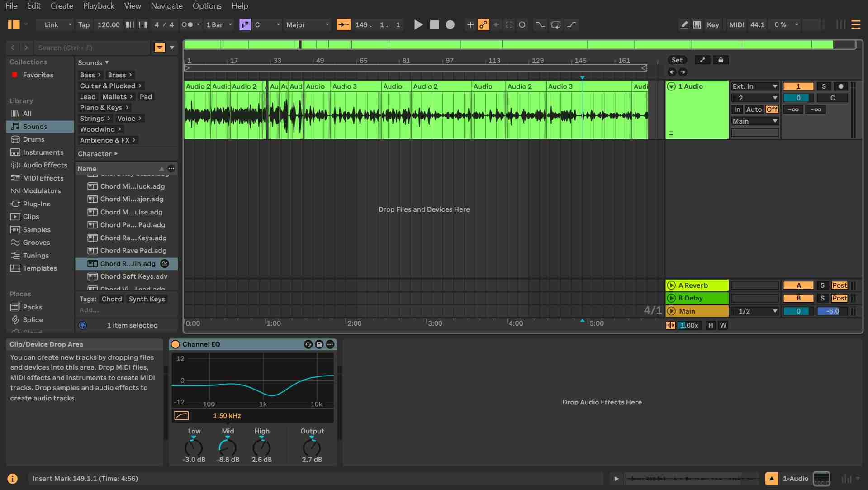Click the scale mode sharp/flat icon
The image size is (868, 490).
[245, 24]
